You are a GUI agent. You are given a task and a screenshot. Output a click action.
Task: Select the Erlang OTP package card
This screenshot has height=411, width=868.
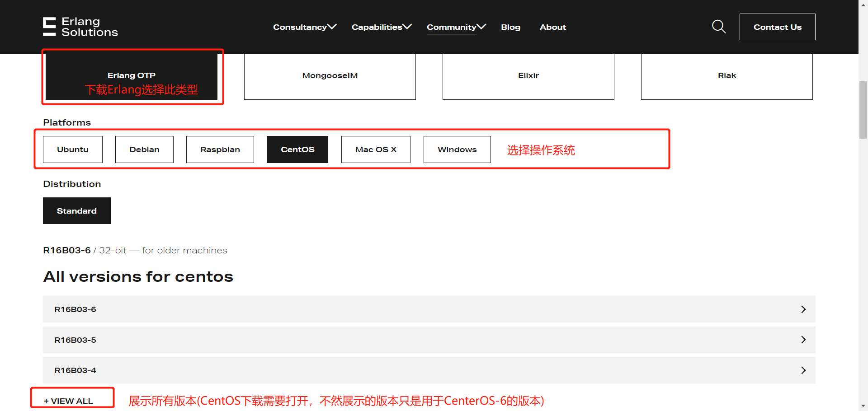pyautogui.click(x=132, y=75)
